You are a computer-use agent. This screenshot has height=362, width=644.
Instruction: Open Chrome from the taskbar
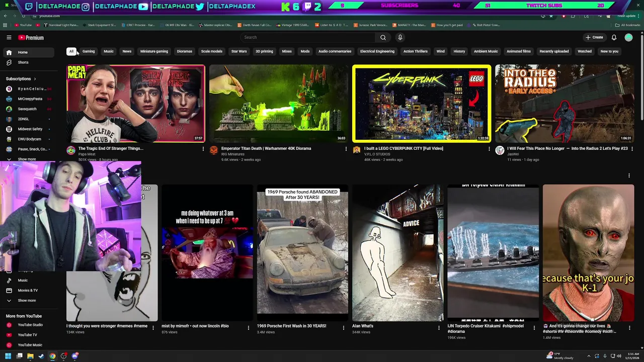pyautogui.click(x=52, y=356)
